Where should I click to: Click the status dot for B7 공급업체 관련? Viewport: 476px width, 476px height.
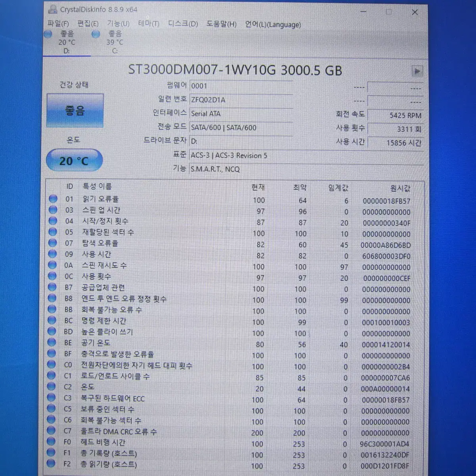pyautogui.click(x=52, y=287)
